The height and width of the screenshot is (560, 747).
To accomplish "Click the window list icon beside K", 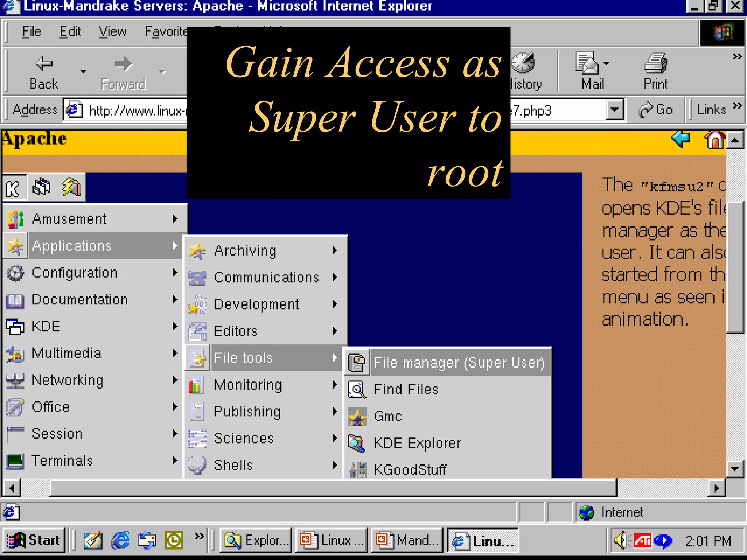I will click(42, 187).
